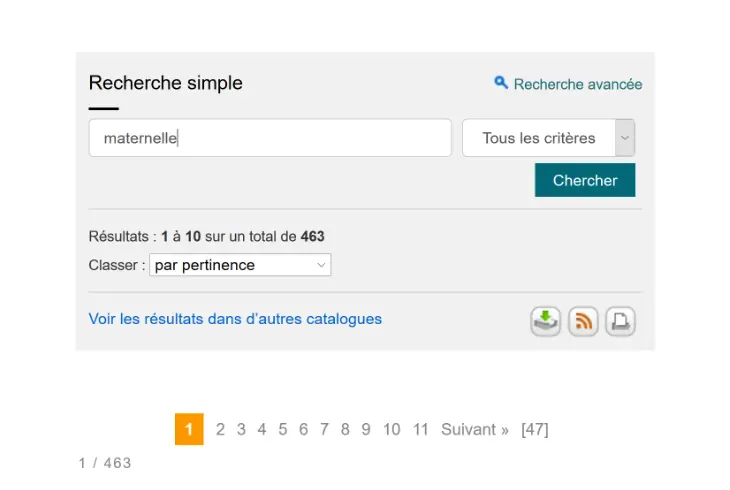Click the Suivant » next page link
730x490 pixels.
[x=475, y=429]
